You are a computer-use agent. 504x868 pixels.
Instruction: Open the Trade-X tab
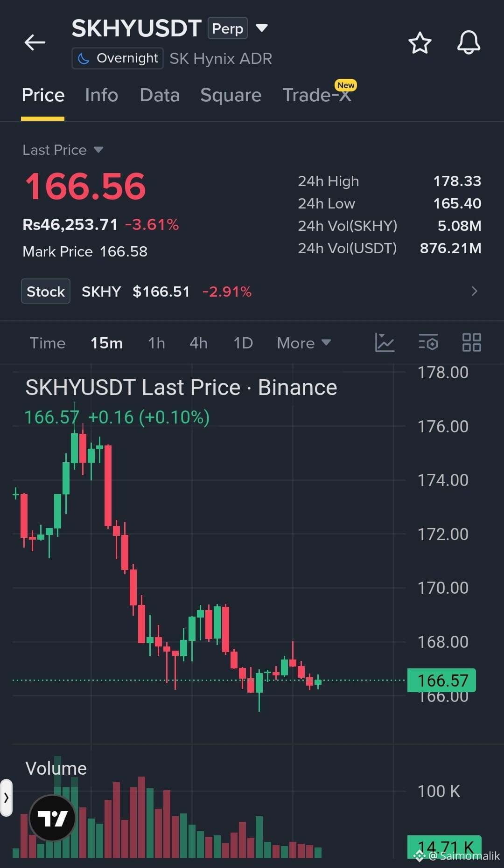(317, 95)
